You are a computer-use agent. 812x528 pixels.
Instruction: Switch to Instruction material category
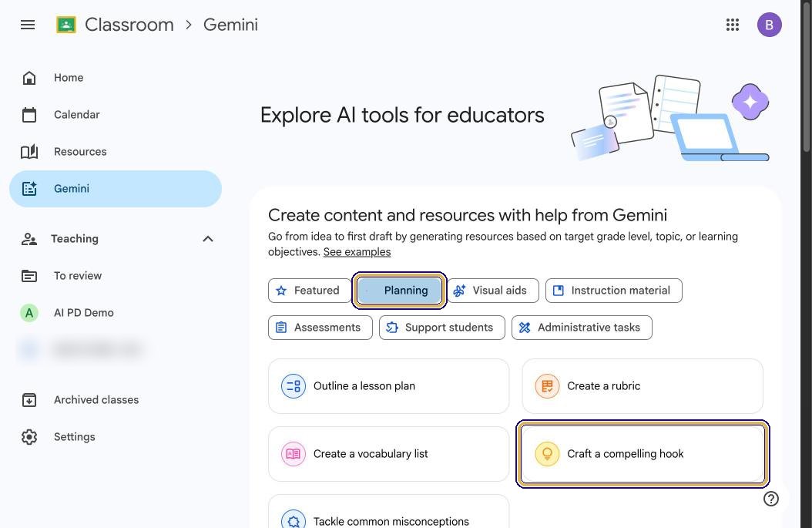pos(614,291)
